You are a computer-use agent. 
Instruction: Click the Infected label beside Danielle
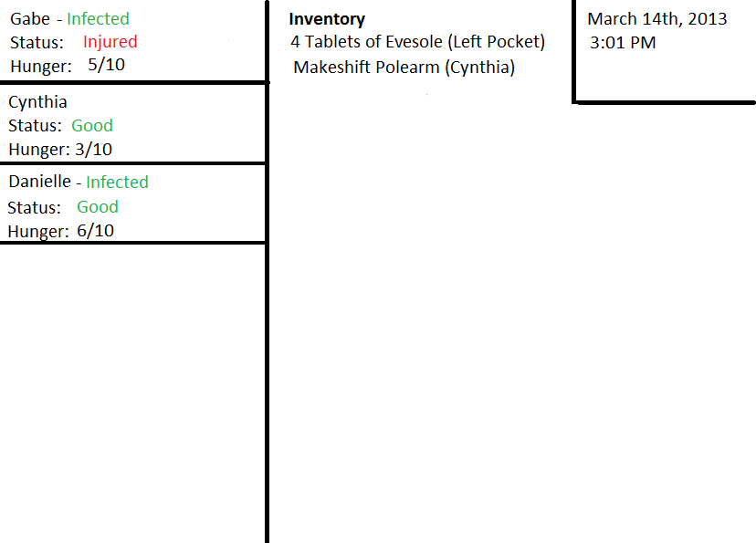(117, 183)
